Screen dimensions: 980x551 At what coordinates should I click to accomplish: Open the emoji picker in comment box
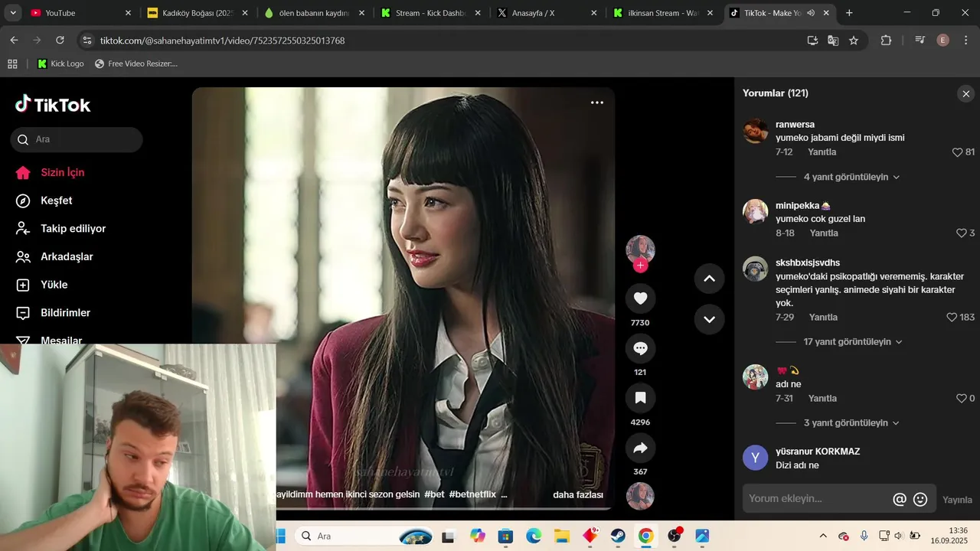pyautogui.click(x=920, y=500)
